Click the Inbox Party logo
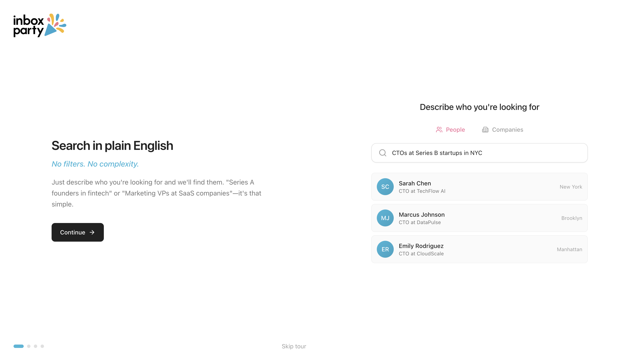 [40, 25]
